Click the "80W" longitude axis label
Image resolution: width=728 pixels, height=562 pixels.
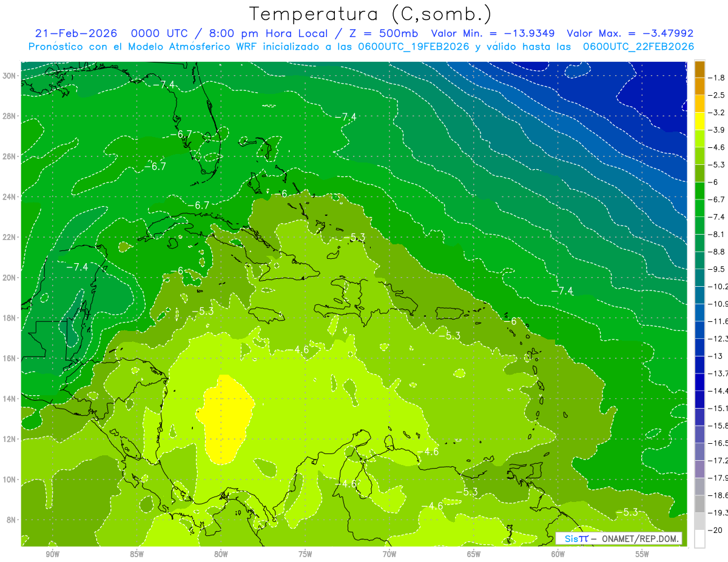pyautogui.click(x=221, y=554)
